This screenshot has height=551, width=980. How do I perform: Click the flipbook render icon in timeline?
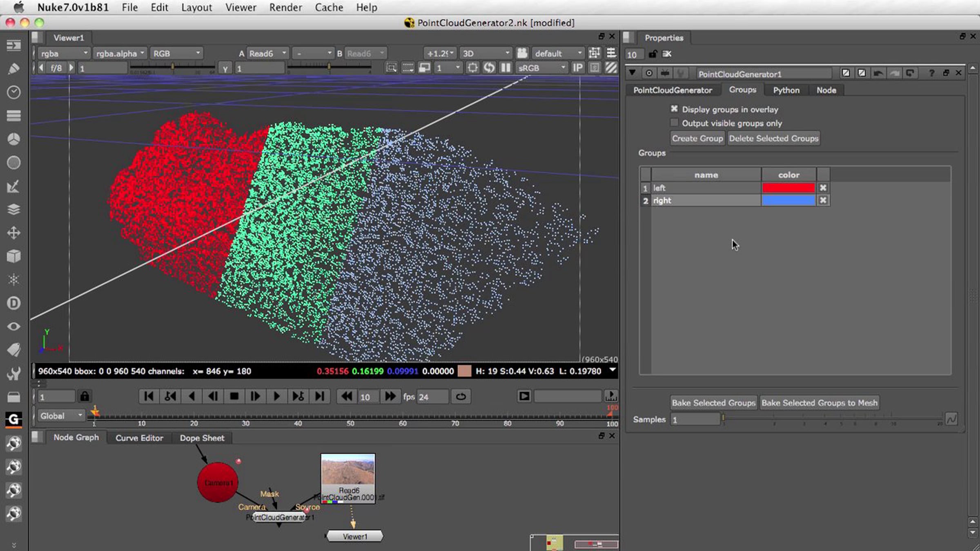[524, 396]
